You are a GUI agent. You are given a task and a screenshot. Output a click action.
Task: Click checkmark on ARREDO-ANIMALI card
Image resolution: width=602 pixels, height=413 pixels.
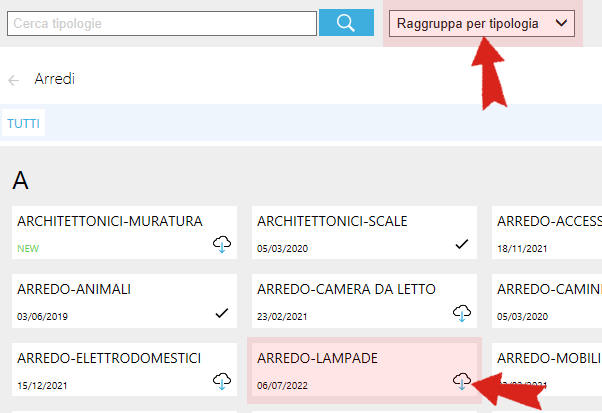coord(222,313)
